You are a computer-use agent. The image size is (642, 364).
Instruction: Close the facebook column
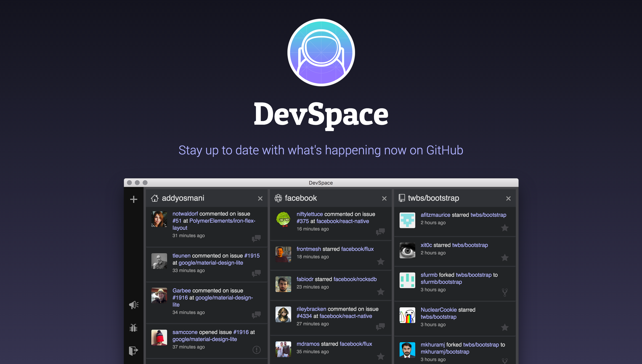[x=384, y=198]
